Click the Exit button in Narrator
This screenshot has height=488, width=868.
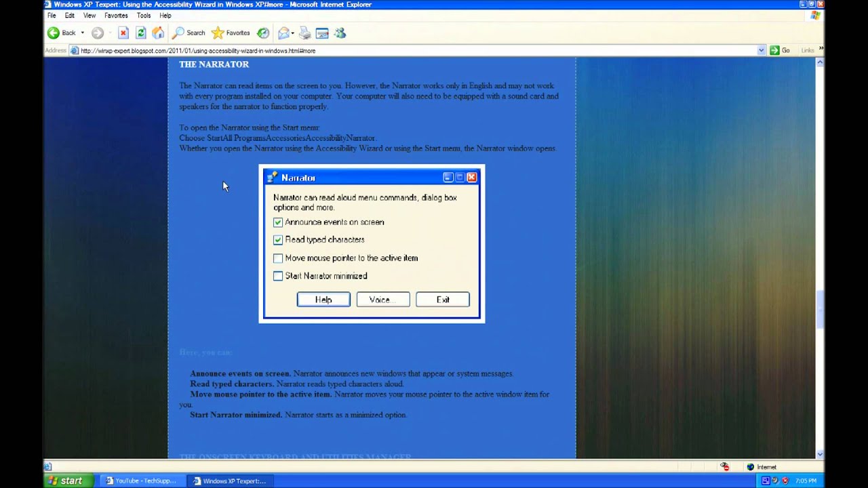[443, 300]
